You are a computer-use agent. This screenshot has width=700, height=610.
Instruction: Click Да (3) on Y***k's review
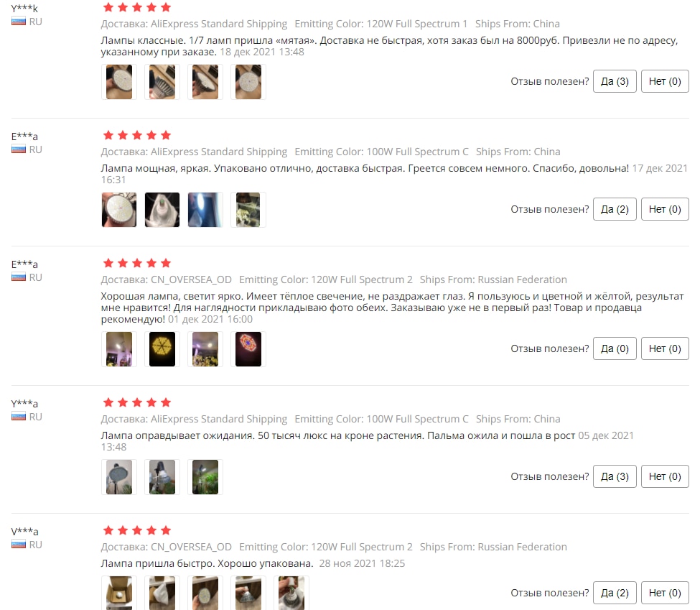[615, 81]
